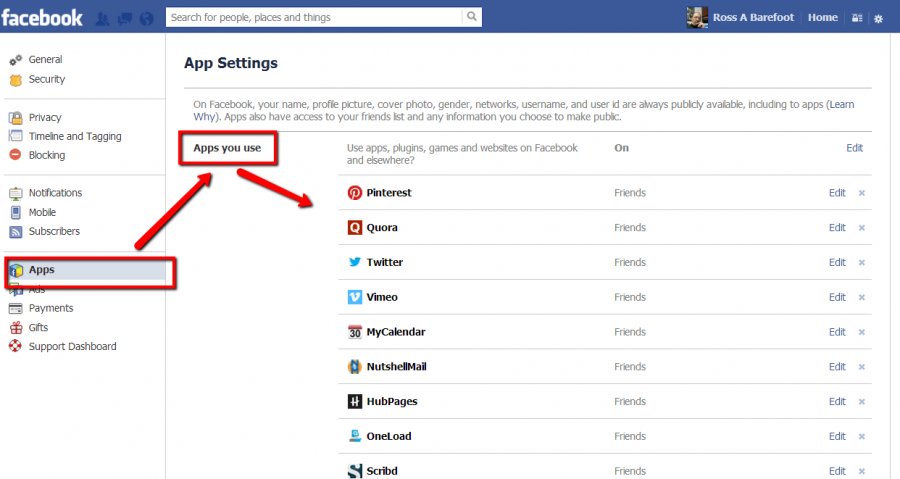Remove the Twitter app with its X
This screenshot has width=900, height=479.
click(862, 263)
